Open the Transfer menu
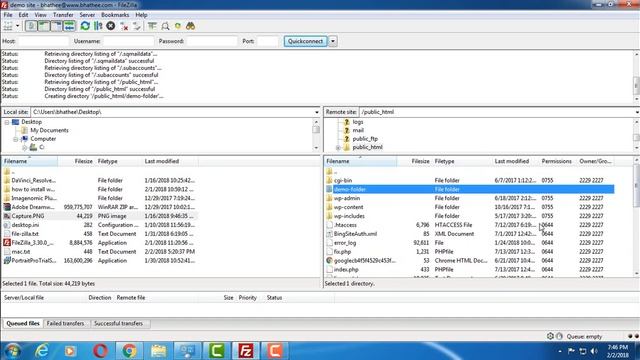Image resolution: width=640 pixels, height=360 pixels. pos(63,15)
